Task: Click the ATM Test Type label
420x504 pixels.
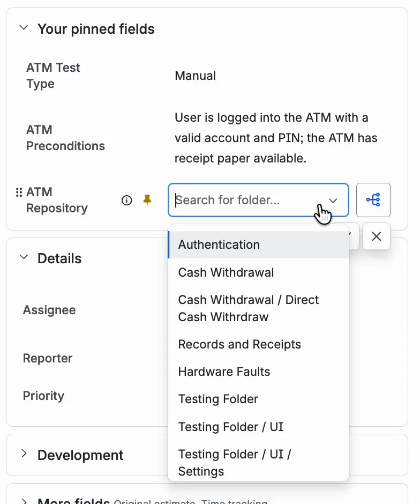Action: click(53, 76)
